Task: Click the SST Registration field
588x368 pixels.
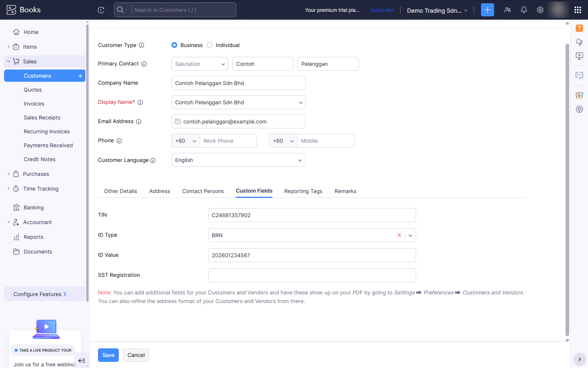Action: [312, 275]
